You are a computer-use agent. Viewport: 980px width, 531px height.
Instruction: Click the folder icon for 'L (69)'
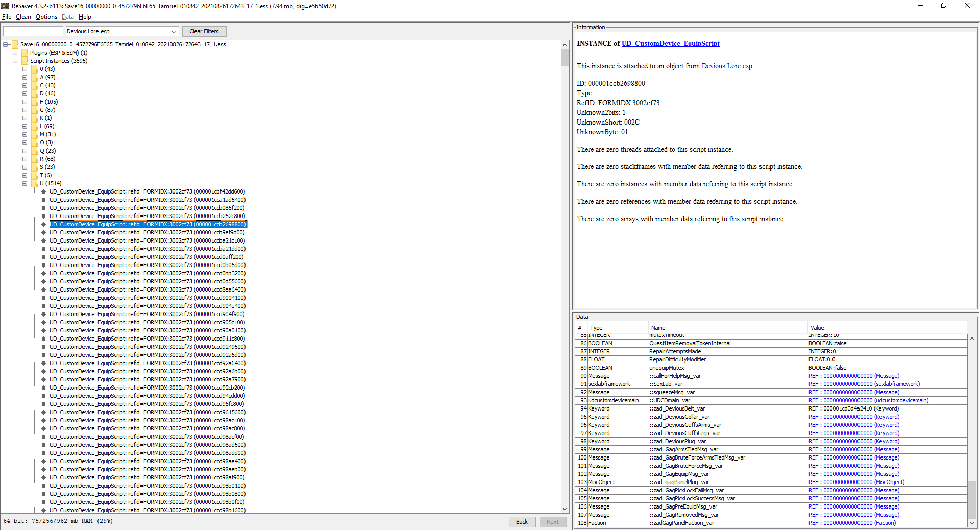point(34,126)
